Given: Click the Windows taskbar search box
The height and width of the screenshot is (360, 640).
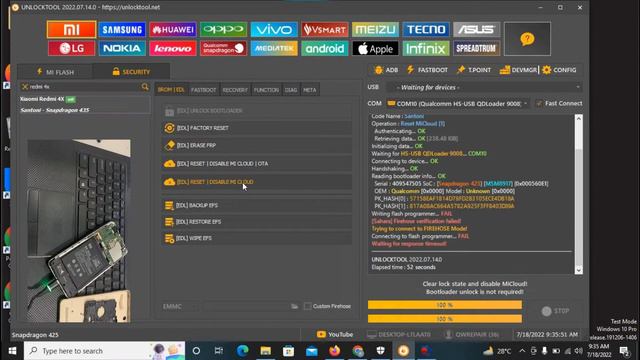Looking at the screenshot, I should point(104,351).
